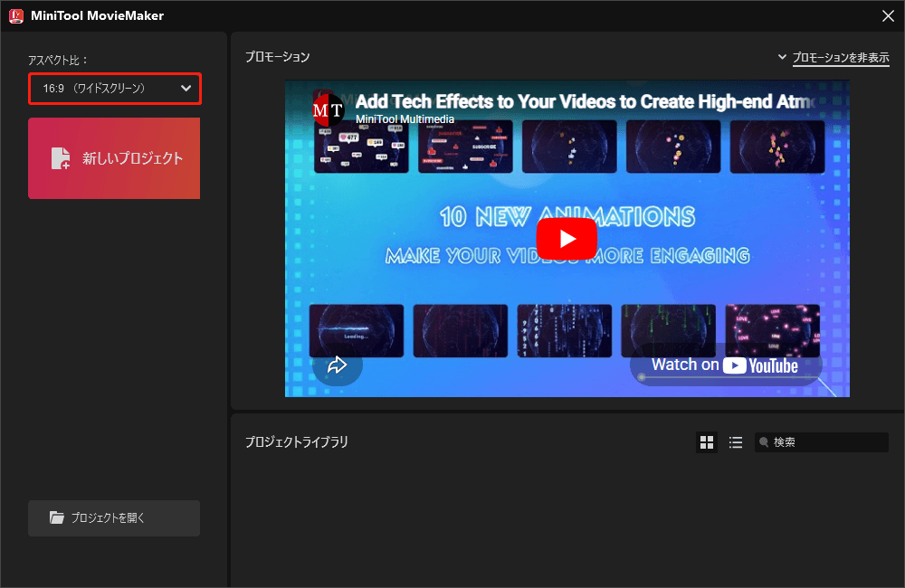Screen dimensions: 905x588
Task: Play the promotion video with the YouTube button
Action: tap(567, 239)
